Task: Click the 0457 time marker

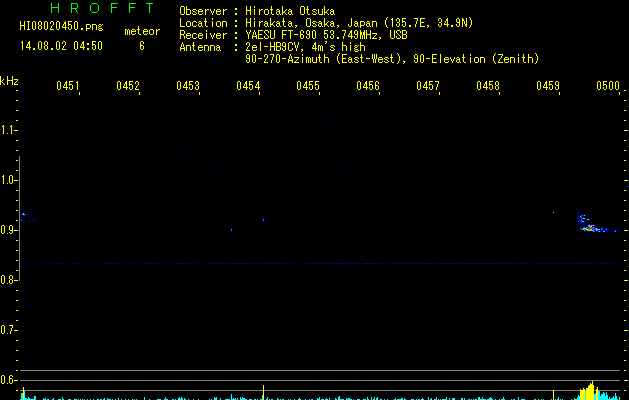Action: coord(428,86)
